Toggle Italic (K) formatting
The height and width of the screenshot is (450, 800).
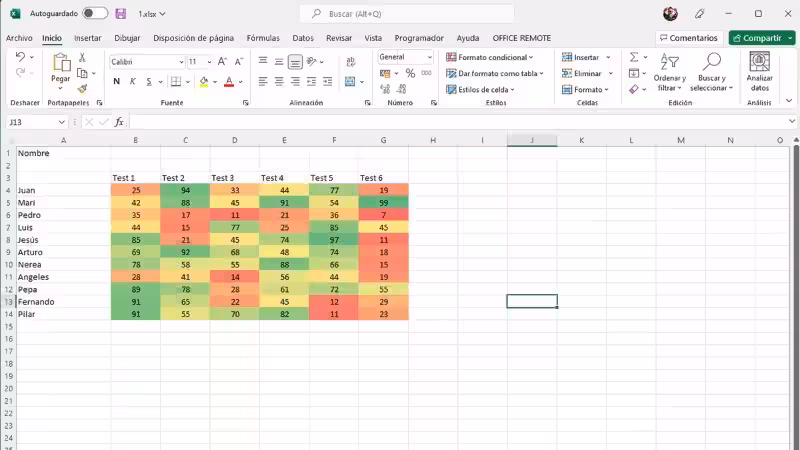point(133,82)
